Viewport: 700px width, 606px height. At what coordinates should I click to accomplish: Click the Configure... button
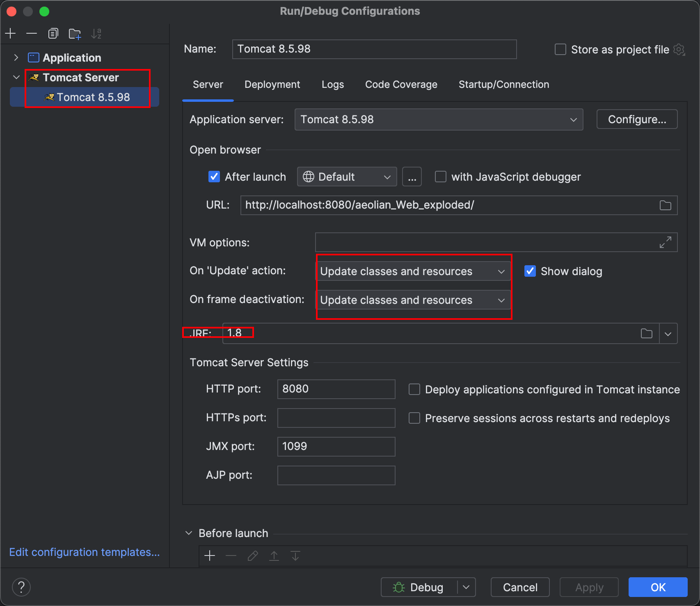click(637, 119)
